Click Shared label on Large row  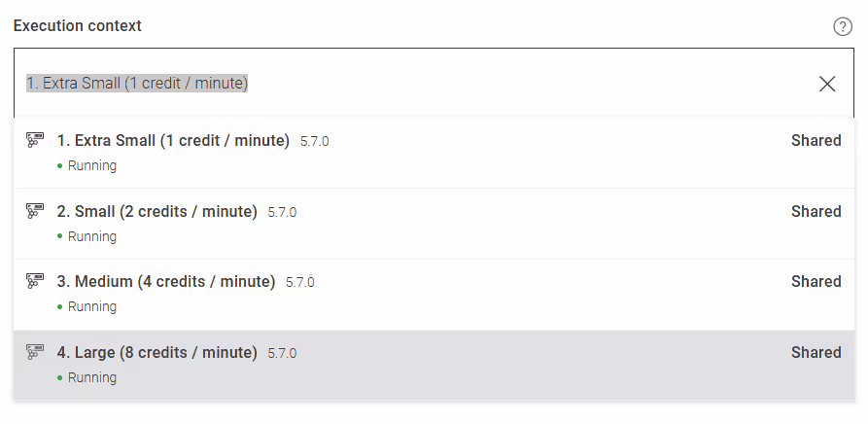pyautogui.click(x=816, y=352)
